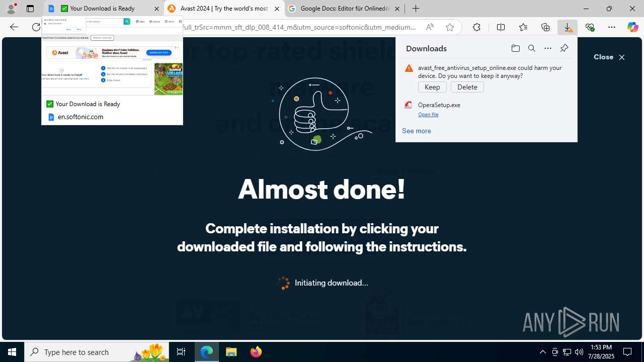Close the Google Docs tab
Screen dimensions: 644x362
pyautogui.click(x=397, y=9)
